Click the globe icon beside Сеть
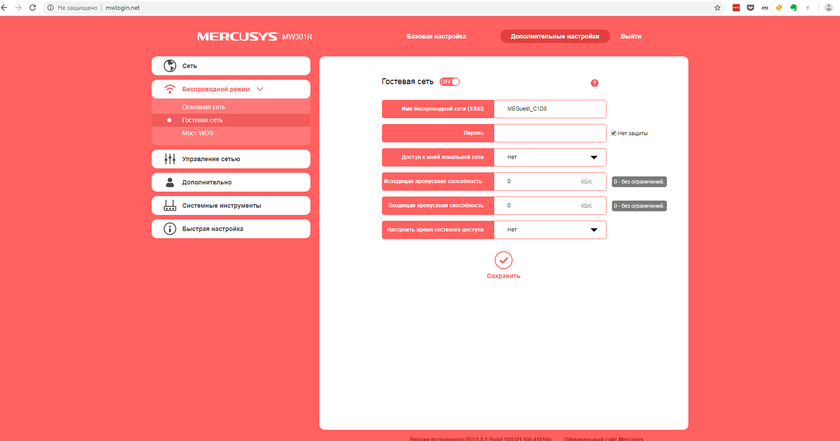 click(x=170, y=65)
